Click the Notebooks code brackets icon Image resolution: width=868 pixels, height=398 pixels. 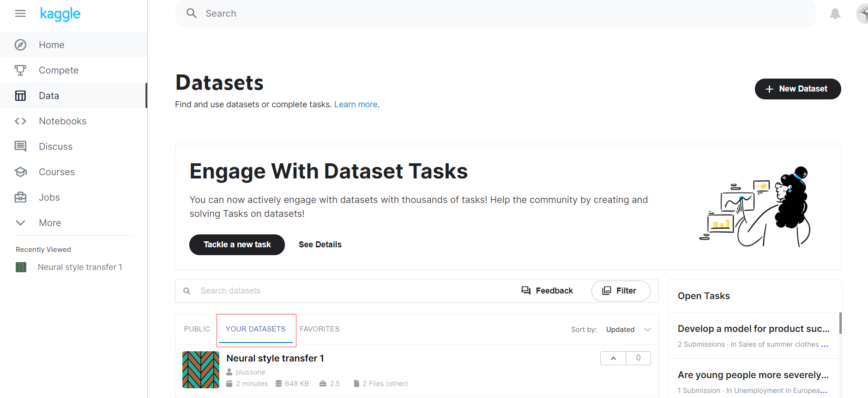click(x=20, y=121)
